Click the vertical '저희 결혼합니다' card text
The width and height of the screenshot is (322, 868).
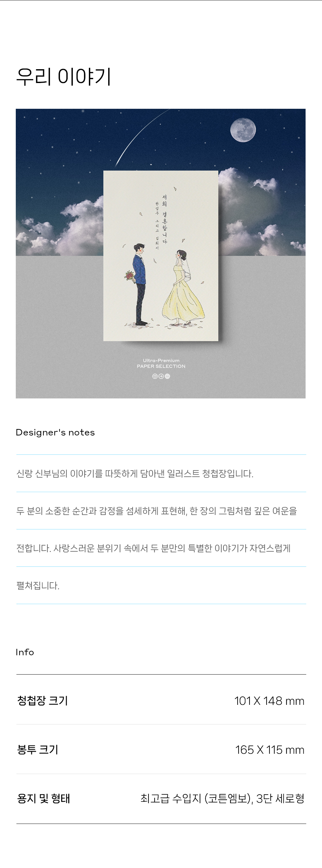click(165, 219)
